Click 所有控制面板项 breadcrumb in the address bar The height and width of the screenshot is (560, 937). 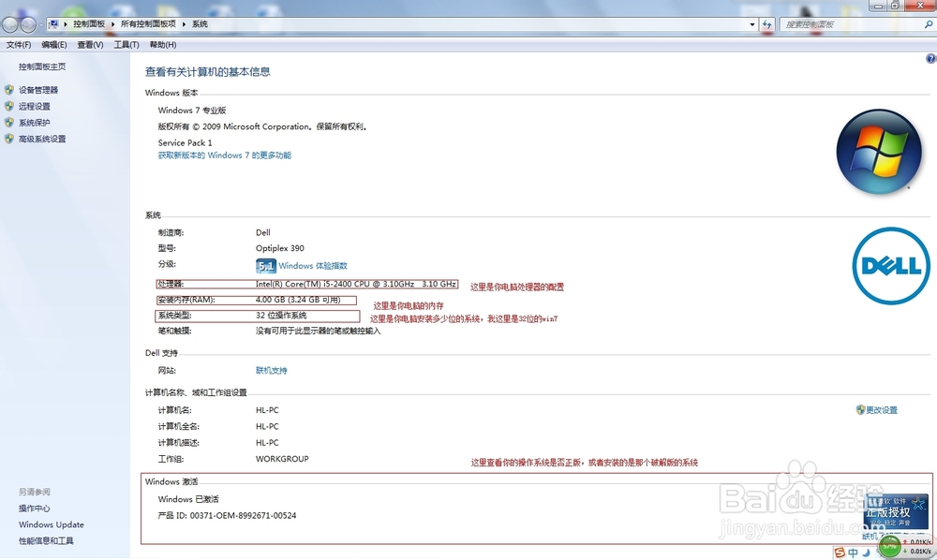tap(148, 24)
